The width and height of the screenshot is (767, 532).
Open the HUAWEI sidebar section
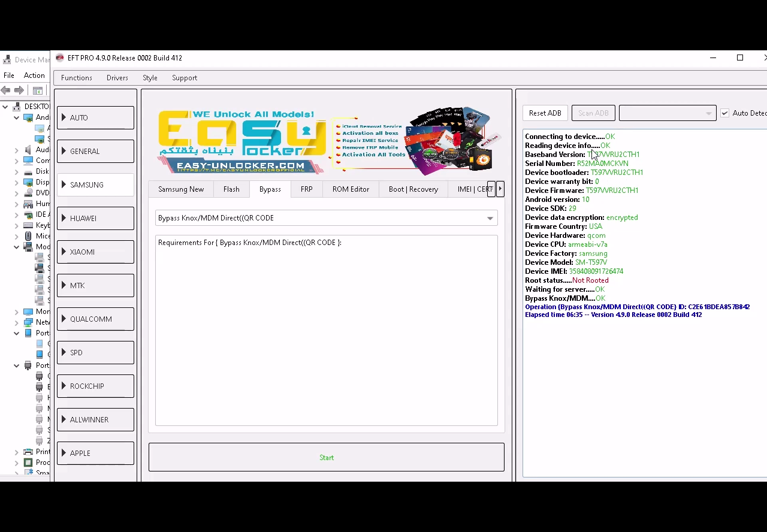(95, 219)
